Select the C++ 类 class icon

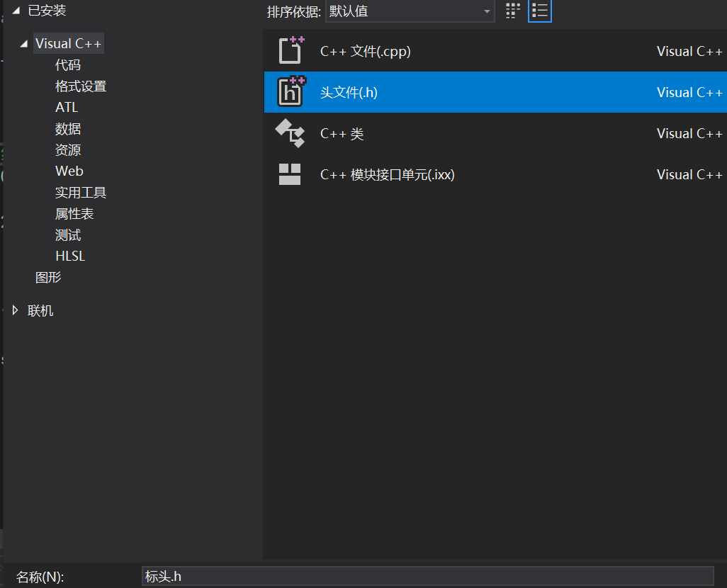tap(291, 133)
